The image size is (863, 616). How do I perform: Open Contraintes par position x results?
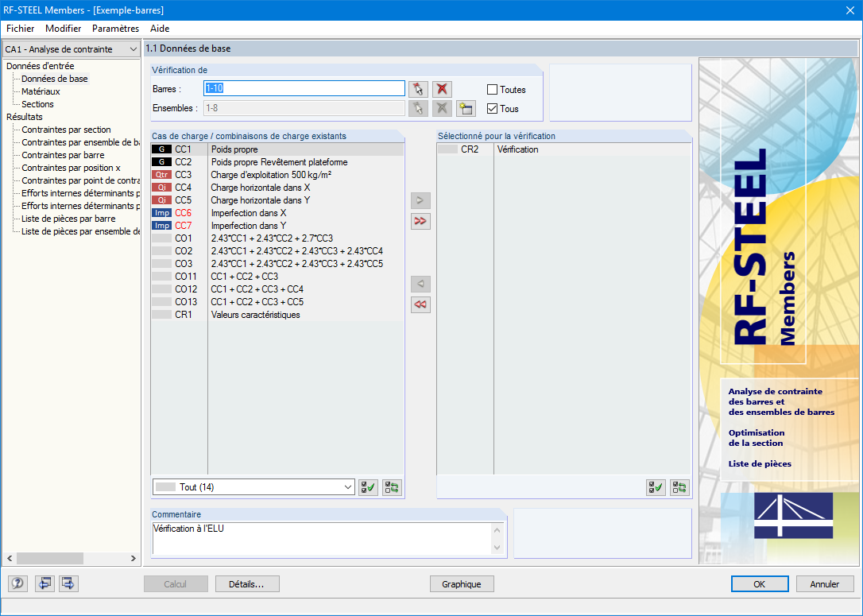tap(71, 168)
